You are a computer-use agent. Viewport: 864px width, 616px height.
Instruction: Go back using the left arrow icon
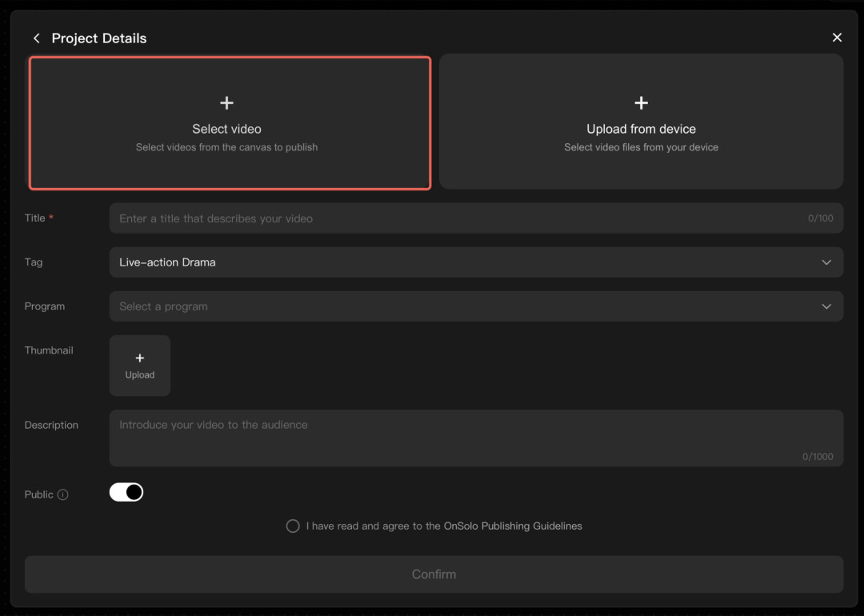(36, 38)
